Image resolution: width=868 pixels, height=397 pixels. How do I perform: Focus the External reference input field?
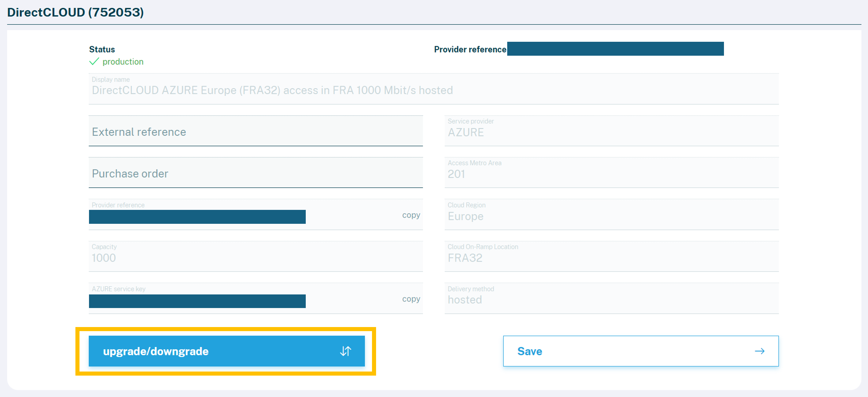pyautogui.click(x=255, y=131)
